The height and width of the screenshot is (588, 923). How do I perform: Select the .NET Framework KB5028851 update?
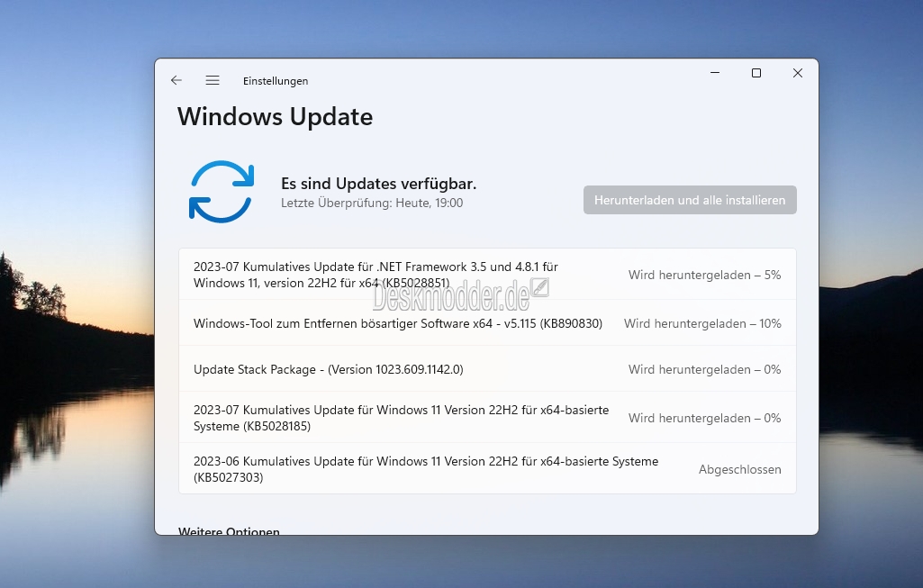click(x=487, y=275)
